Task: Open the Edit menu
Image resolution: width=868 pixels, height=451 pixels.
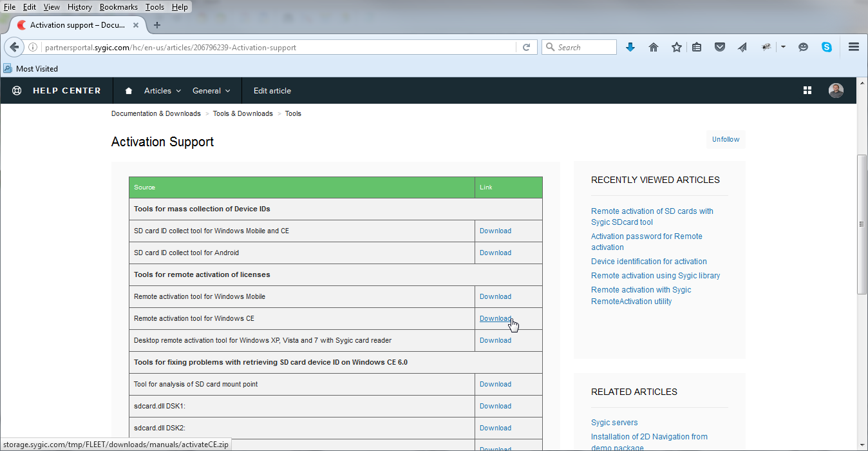Action: [30, 7]
